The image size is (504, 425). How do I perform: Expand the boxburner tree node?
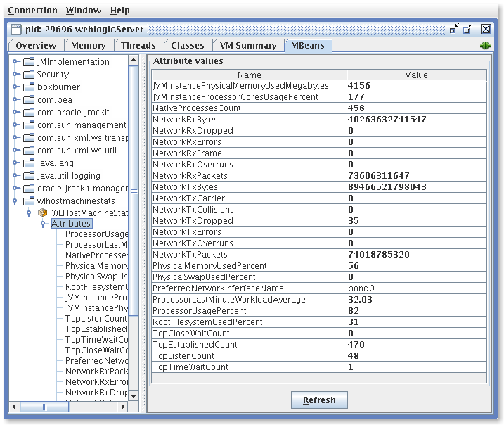15,87
